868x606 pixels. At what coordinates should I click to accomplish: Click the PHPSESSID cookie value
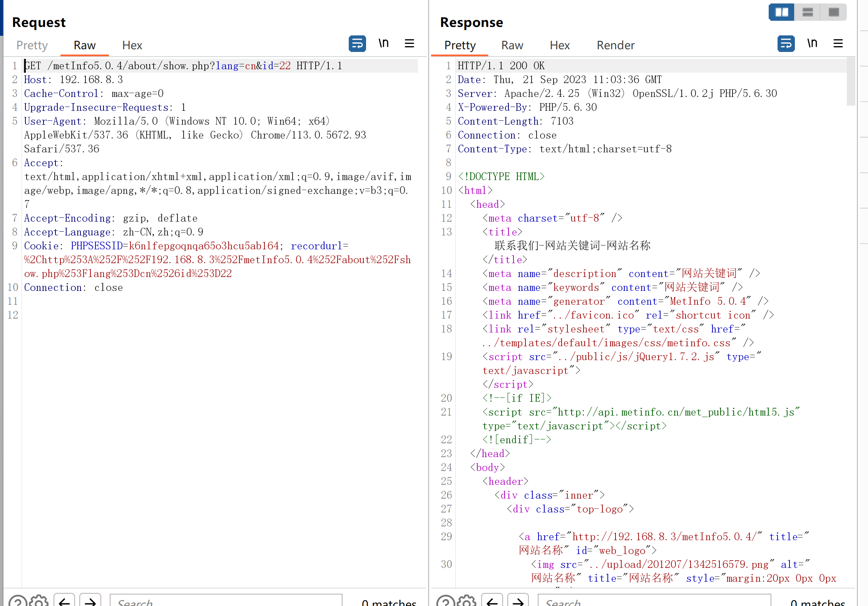(x=204, y=246)
